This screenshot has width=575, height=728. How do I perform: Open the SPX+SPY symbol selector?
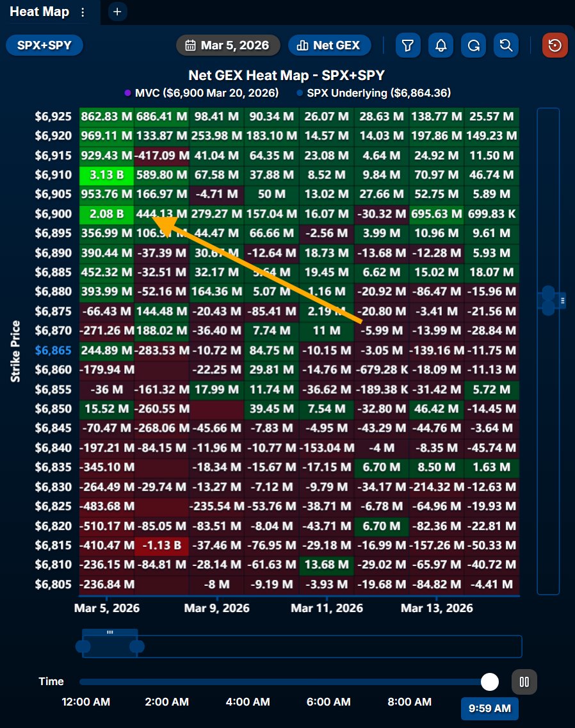pyautogui.click(x=45, y=45)
